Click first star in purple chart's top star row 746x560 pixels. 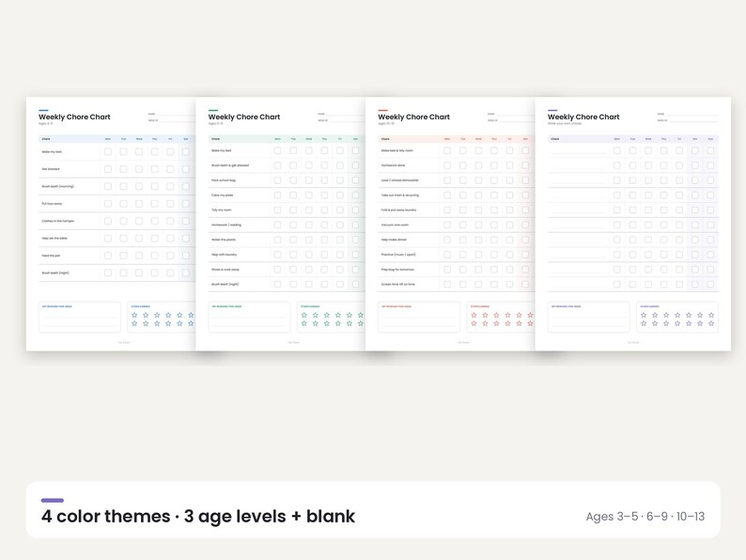[x=644, y=315]
